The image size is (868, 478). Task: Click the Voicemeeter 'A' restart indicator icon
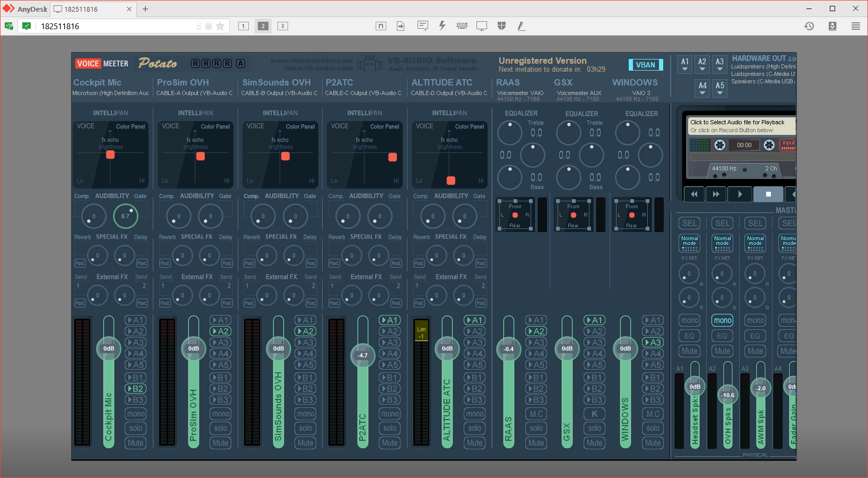tap(240, 63)
